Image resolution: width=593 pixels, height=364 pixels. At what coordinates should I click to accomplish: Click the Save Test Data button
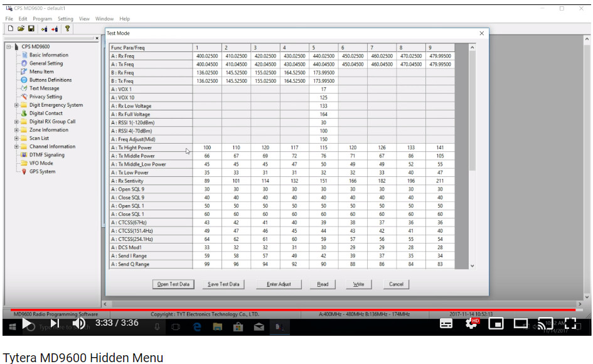click(223, 284)
